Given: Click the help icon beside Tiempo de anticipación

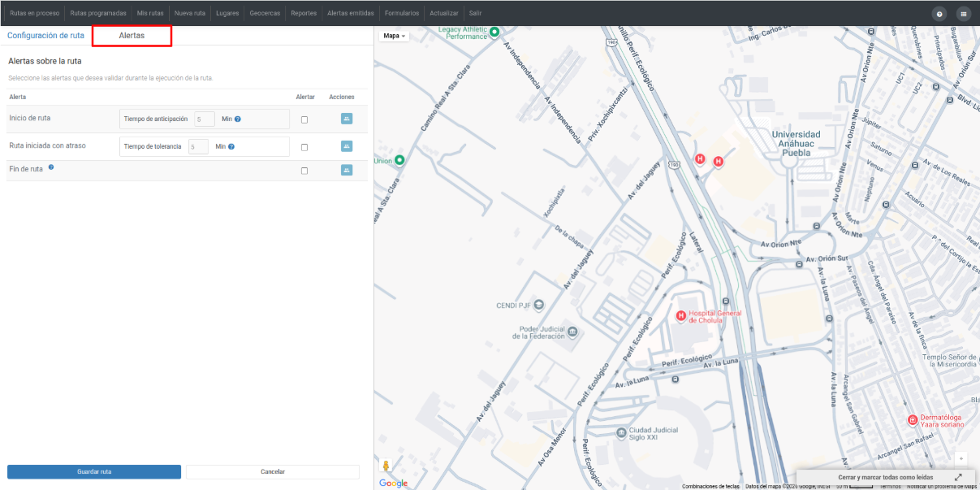Looking at the screenshot, I should pyautogui.click(x=238, y=119).
